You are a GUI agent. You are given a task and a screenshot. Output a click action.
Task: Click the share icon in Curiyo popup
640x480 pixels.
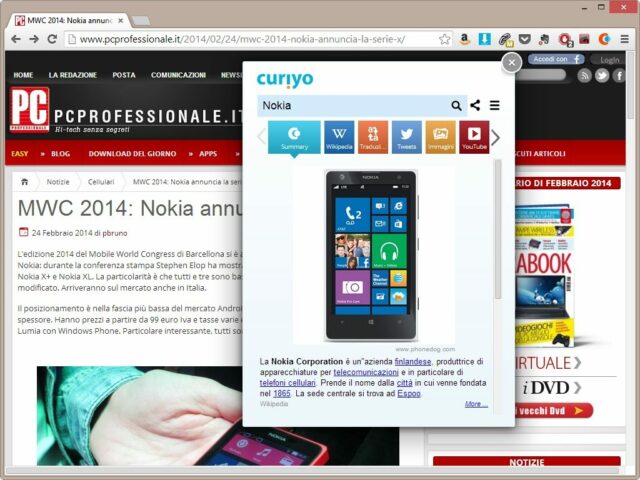475,105
